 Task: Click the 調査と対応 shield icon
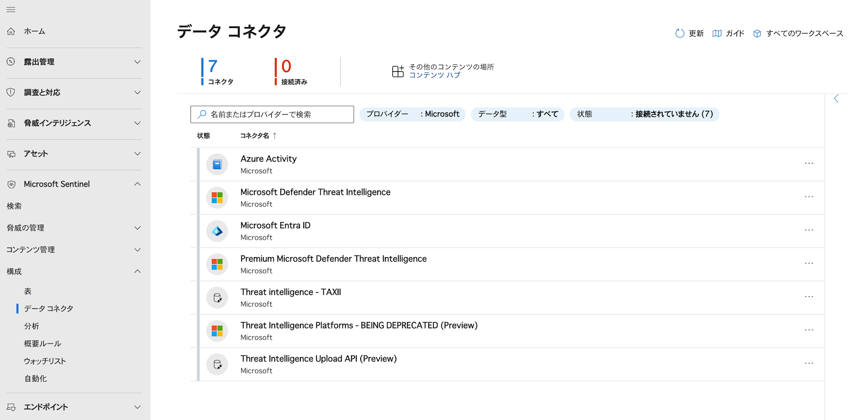pyautogui.click(x=11, y=92)
